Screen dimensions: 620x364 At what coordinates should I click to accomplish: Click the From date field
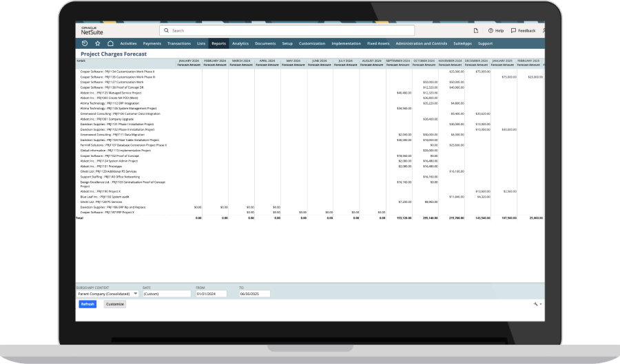[213, 293]
